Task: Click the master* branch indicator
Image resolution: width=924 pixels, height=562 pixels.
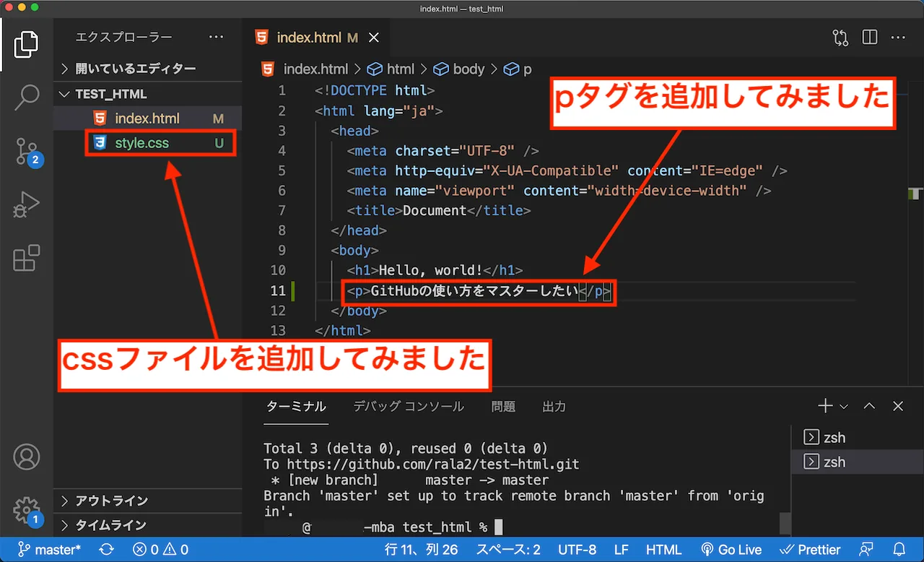Action: (x=48, y=550)
